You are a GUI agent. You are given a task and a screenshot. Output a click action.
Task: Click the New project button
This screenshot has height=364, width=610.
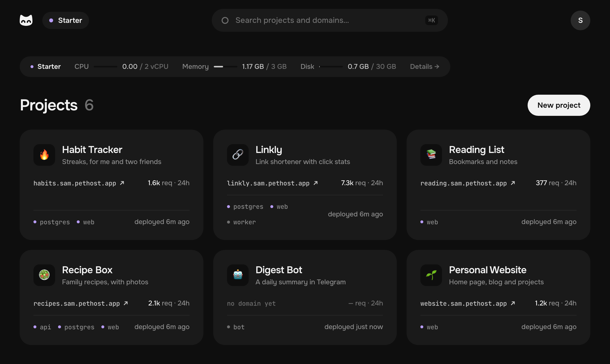coord(559,105)
